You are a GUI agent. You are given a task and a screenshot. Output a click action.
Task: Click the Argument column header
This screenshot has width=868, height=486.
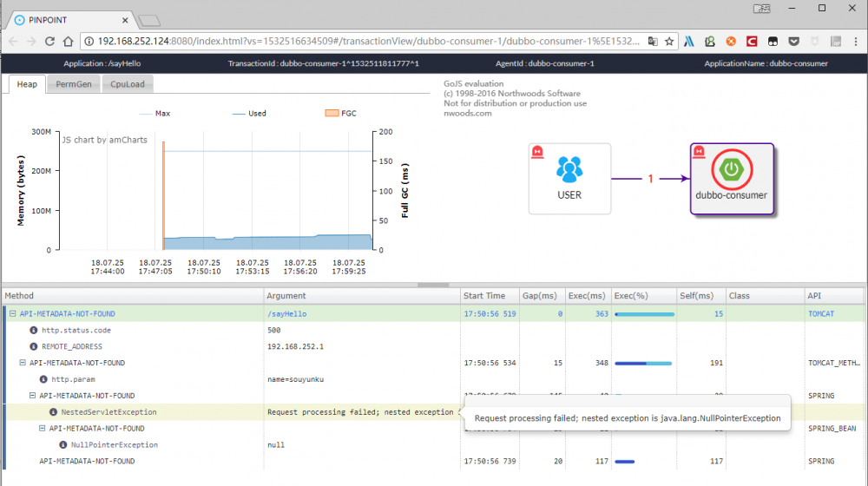[362, 296]
